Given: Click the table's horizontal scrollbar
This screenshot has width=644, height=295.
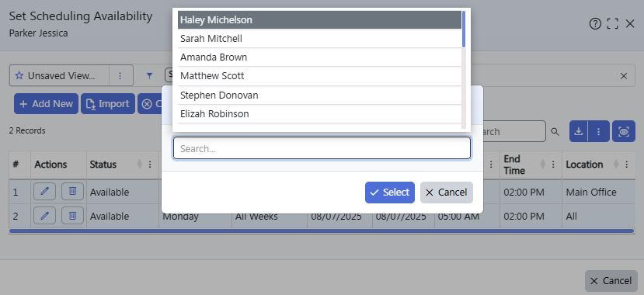Looking at the screenshot, I should [322, 231].
